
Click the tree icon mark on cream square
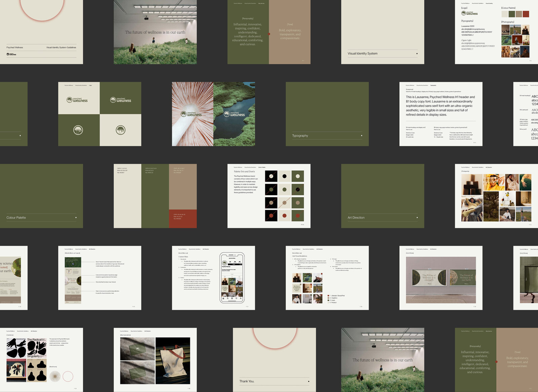click(121, 130)
